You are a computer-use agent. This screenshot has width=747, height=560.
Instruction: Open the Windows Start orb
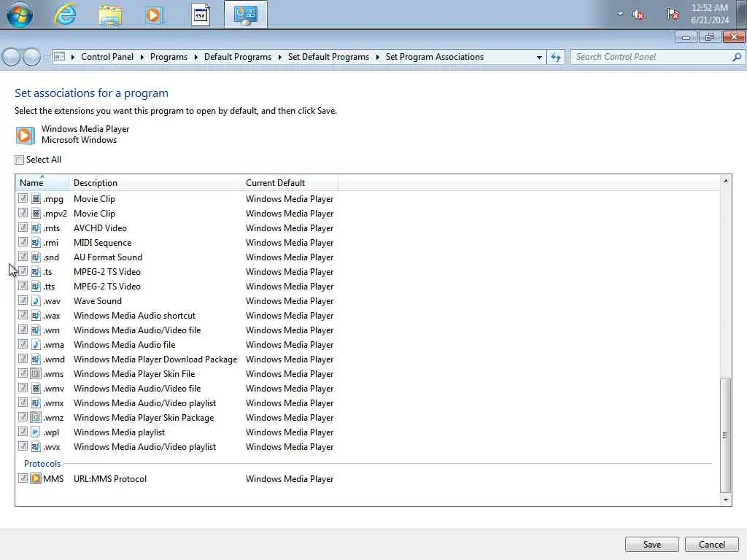click(x=20, y=15)
